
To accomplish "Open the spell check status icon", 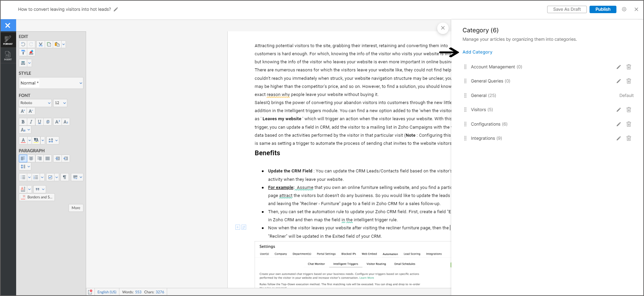I will tap(90, 292).
